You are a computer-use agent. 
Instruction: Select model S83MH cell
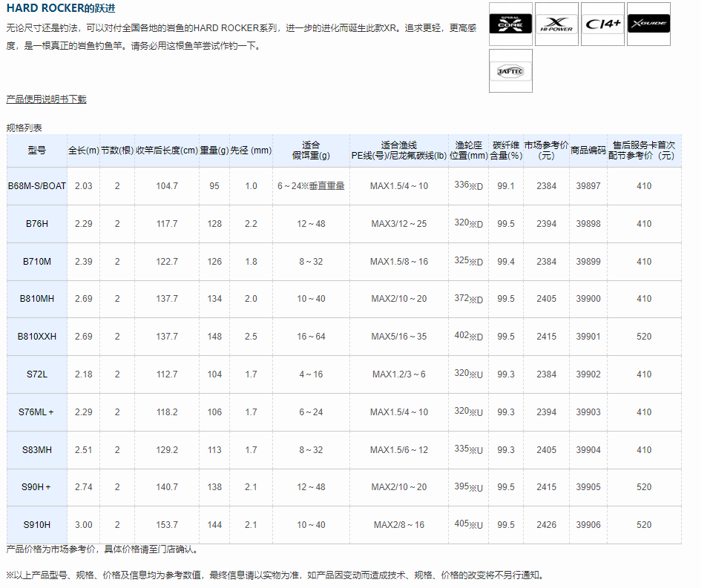pos(37,449)
